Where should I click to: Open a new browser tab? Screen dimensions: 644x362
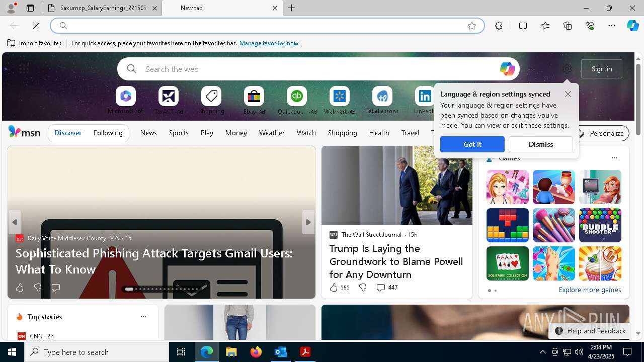point(292,8)
